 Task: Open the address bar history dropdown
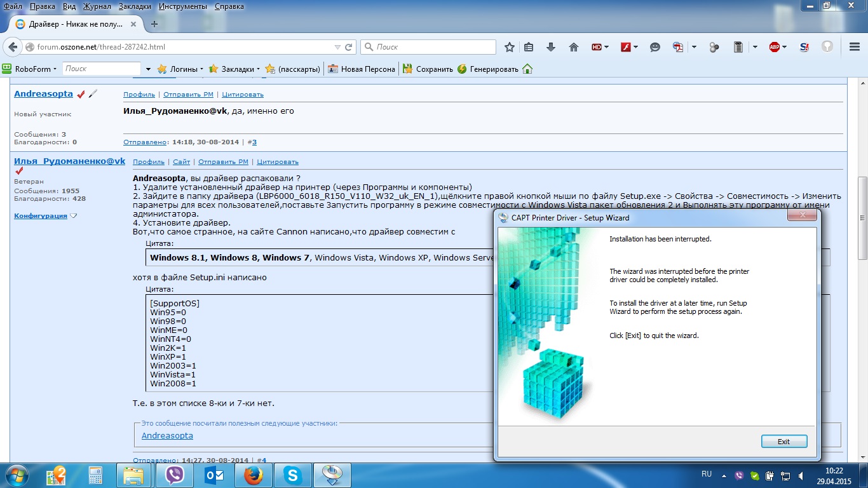click(337, 47)
